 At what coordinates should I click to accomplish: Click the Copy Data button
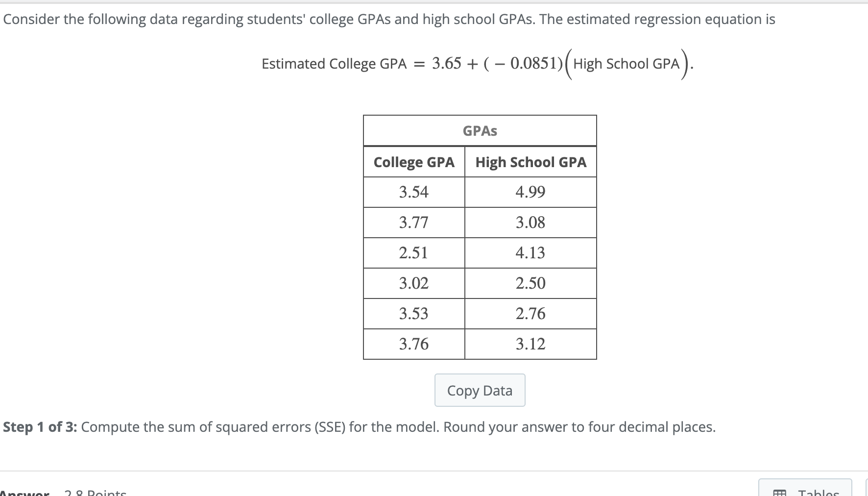pyautogui.click(x=479, y=390)
